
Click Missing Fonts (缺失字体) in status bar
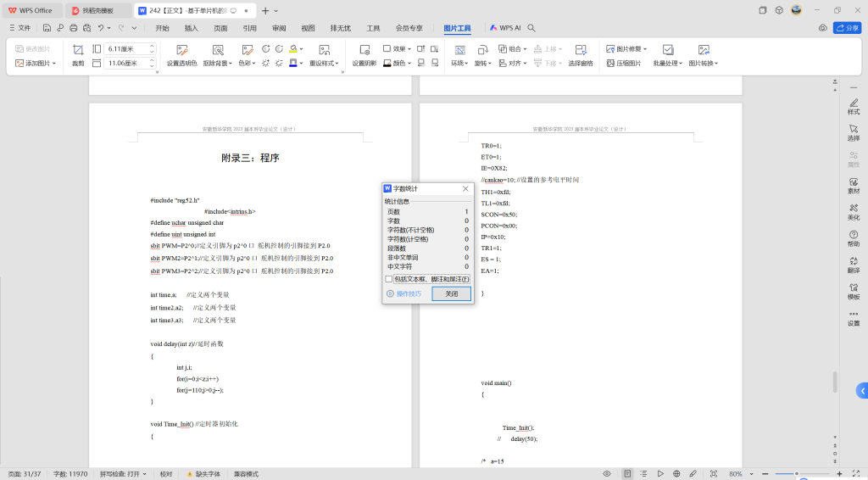[x=203, y=474]
